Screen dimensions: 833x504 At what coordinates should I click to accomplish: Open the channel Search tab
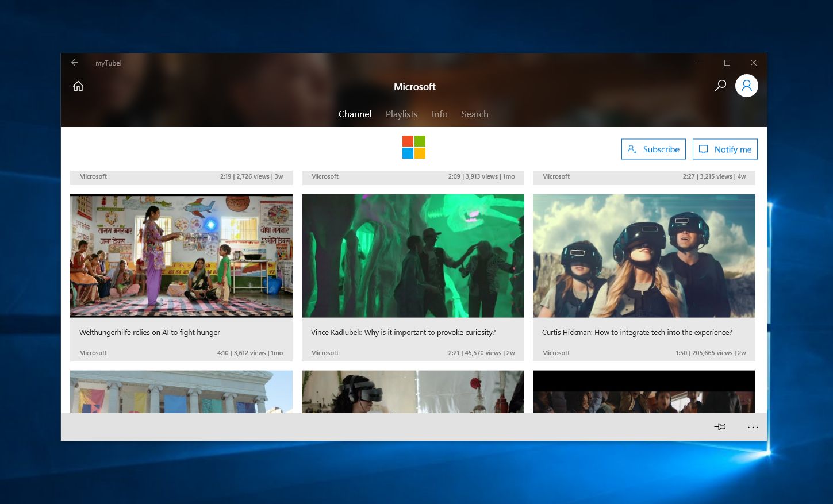click(475, 114)
